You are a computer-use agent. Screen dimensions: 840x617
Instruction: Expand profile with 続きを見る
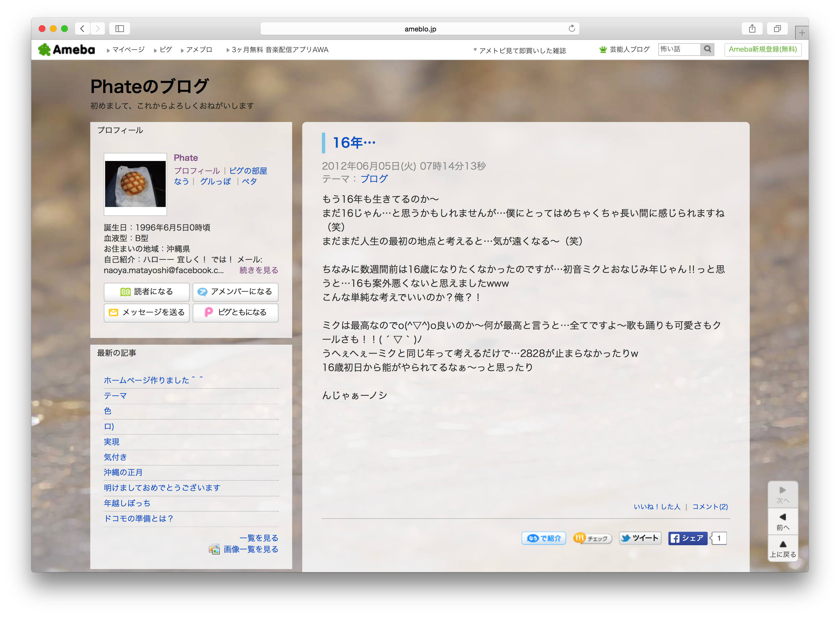tap(259, 270)
